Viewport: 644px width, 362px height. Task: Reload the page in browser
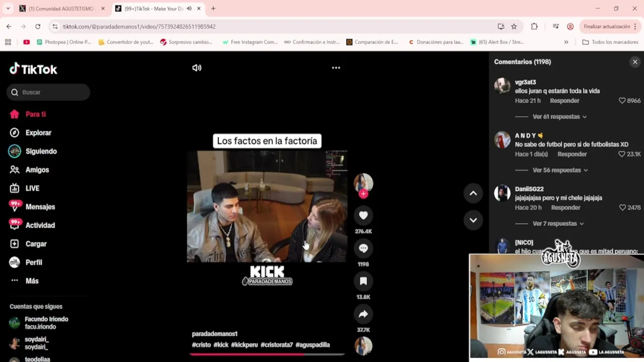[38, 27]
